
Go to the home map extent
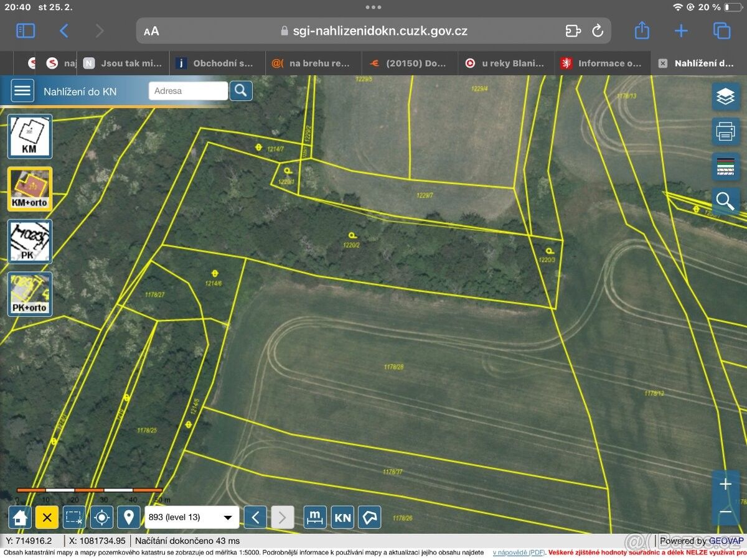[x=20, y=517]
